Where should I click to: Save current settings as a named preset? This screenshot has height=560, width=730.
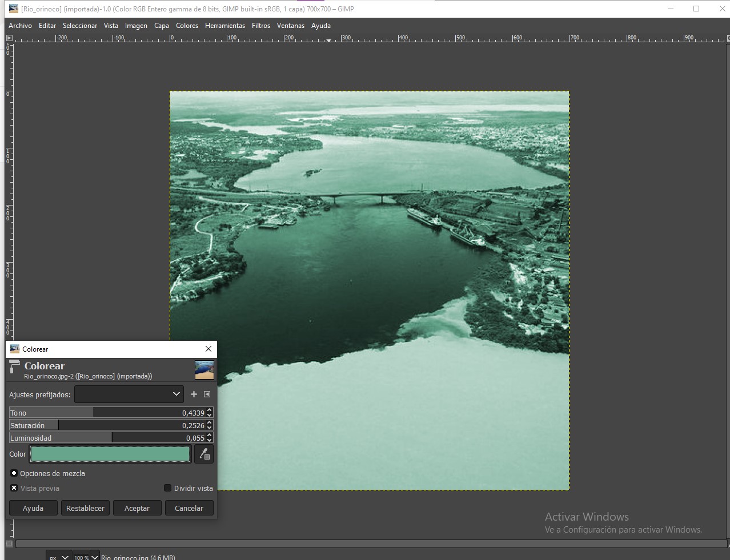click(194, 394)
